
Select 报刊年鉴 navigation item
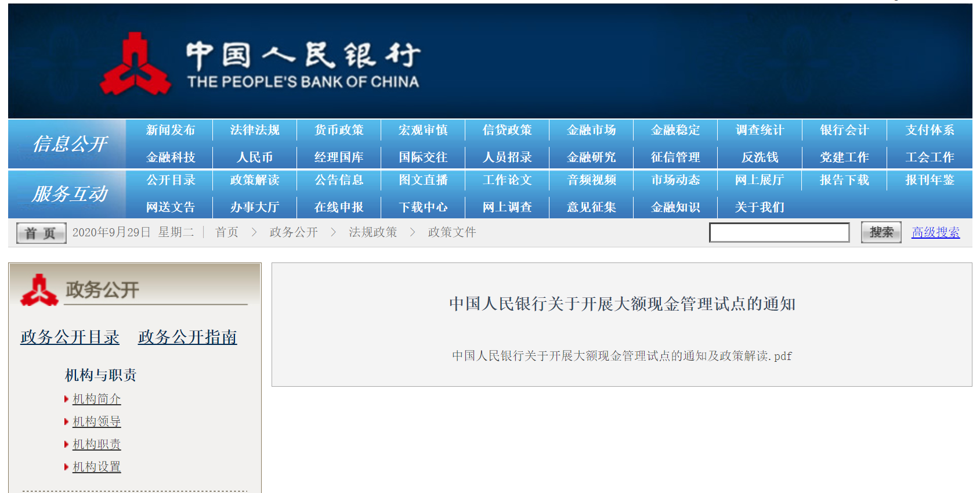(930, 180)
